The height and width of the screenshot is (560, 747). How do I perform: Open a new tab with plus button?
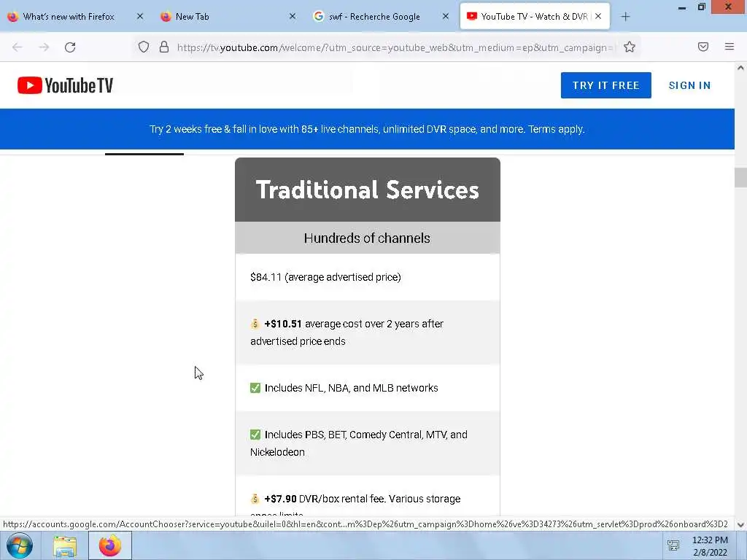625,17
